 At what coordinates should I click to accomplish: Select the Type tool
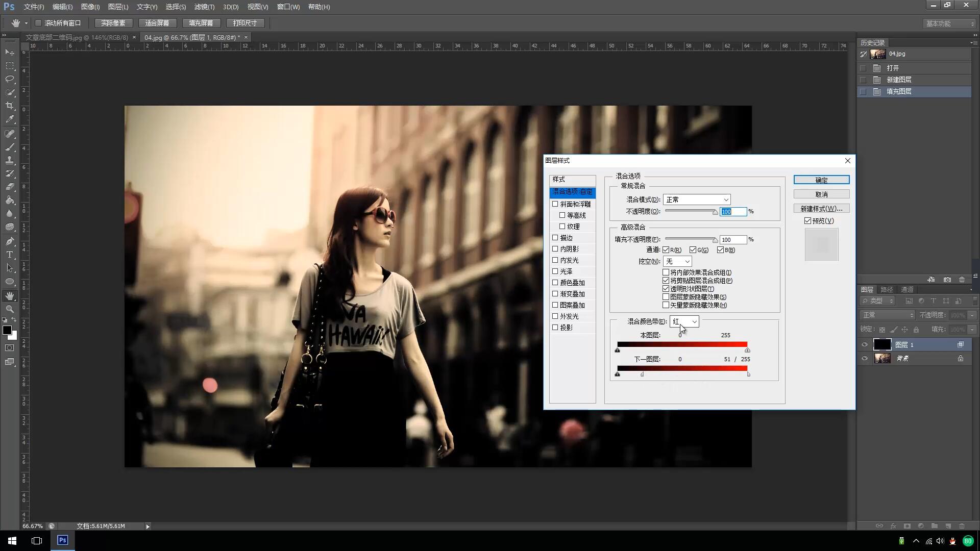click(10, 255)
